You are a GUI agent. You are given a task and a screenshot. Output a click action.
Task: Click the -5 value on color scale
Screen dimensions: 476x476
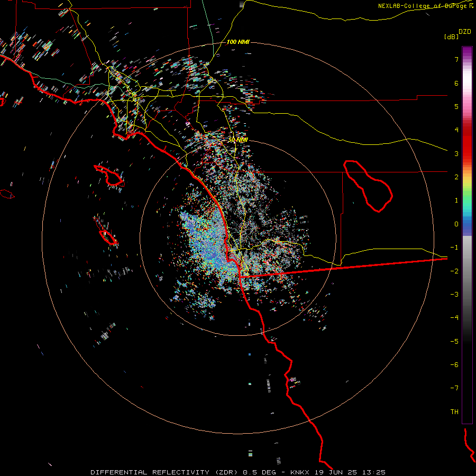[x=454, y=342]
